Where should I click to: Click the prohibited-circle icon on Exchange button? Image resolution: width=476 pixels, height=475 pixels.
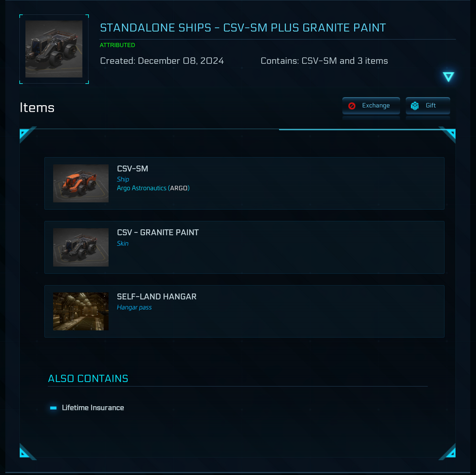pos(352,105)
